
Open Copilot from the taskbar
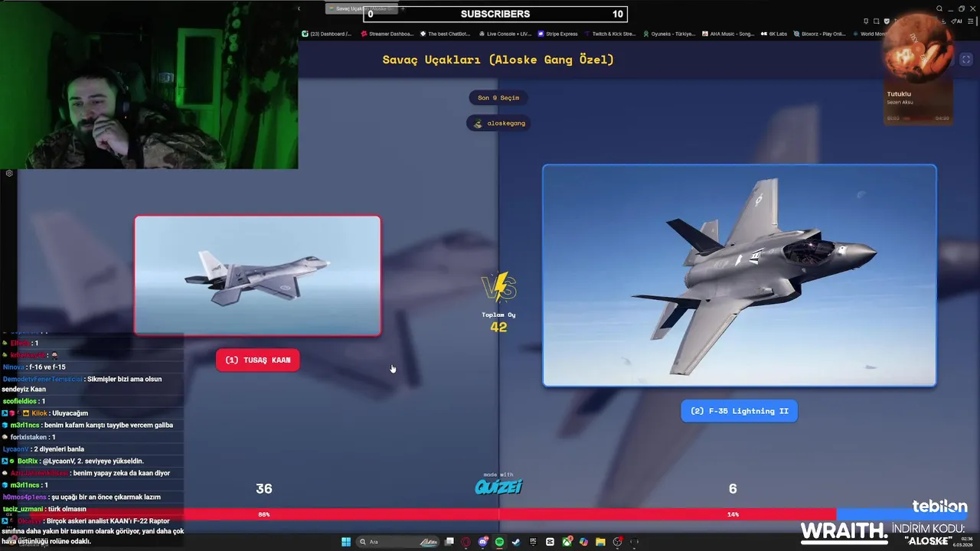click(583, 542)
